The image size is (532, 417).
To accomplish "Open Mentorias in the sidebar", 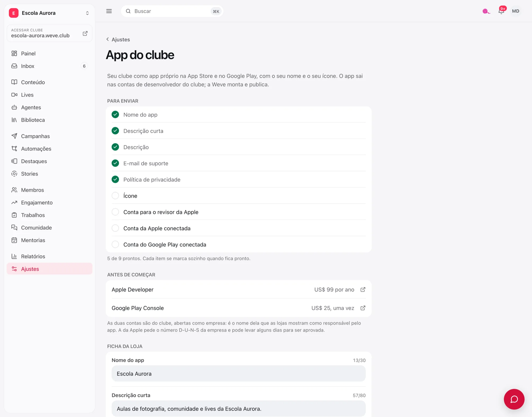I will pyautogui.click(x=49, y=240).
